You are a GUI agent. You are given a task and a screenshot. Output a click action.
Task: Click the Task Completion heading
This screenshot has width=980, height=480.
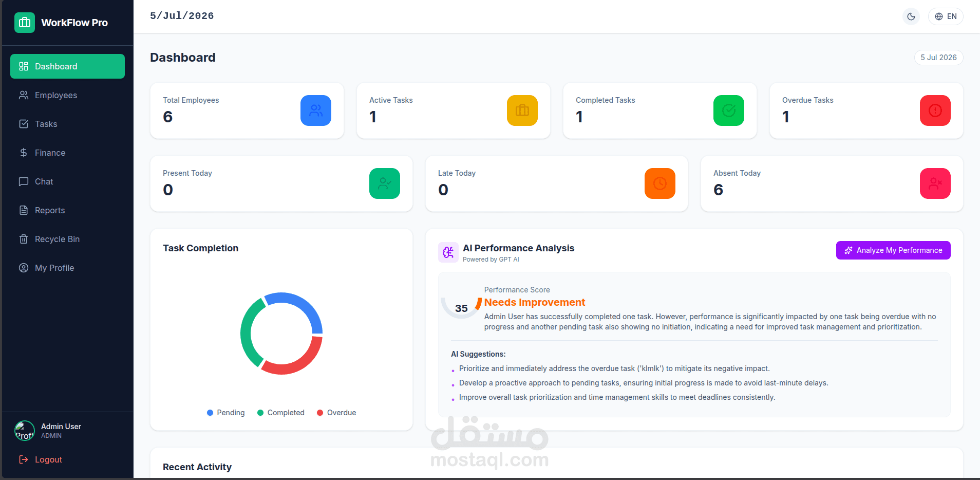point(200,248)
